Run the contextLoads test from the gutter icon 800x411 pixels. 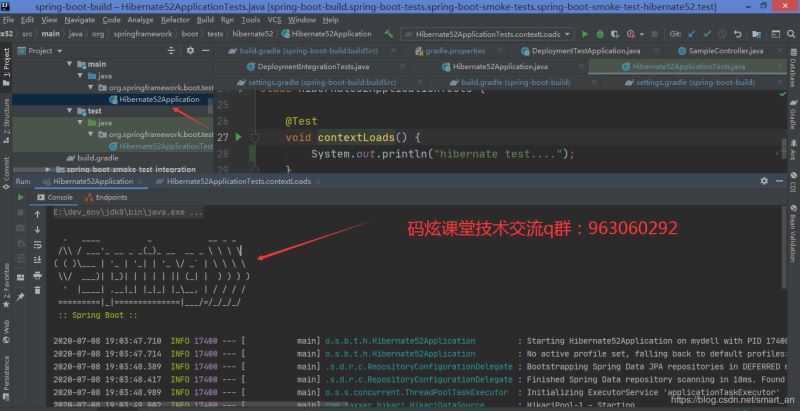238,137
